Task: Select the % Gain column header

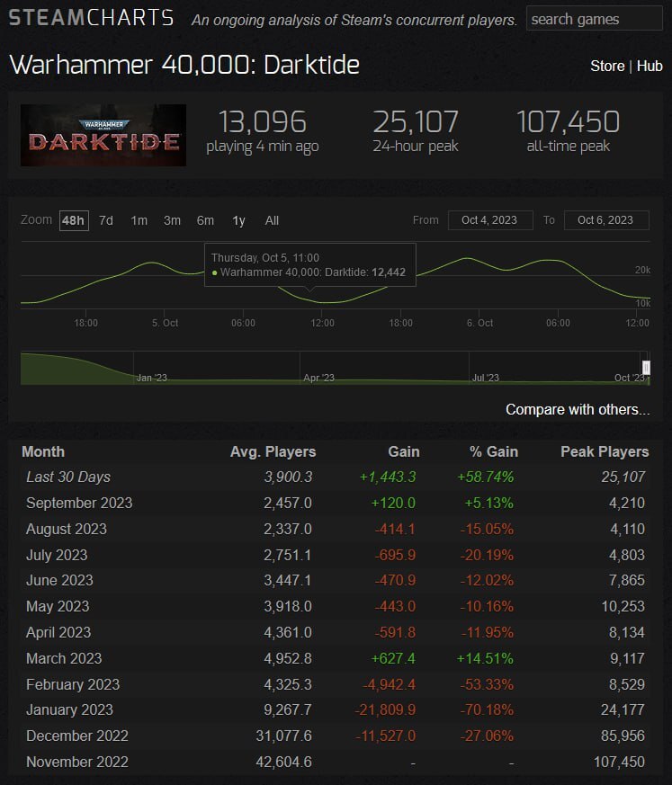Action: [x=494, y=451]
